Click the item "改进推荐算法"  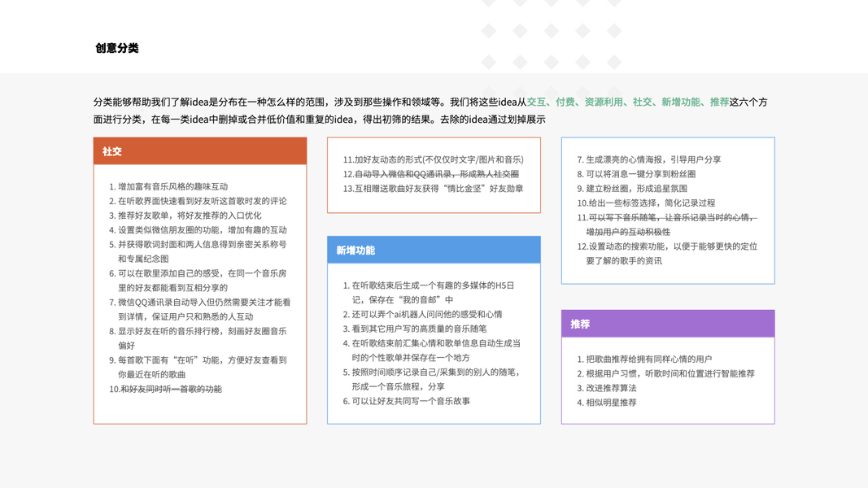click(x=607, y=388)
